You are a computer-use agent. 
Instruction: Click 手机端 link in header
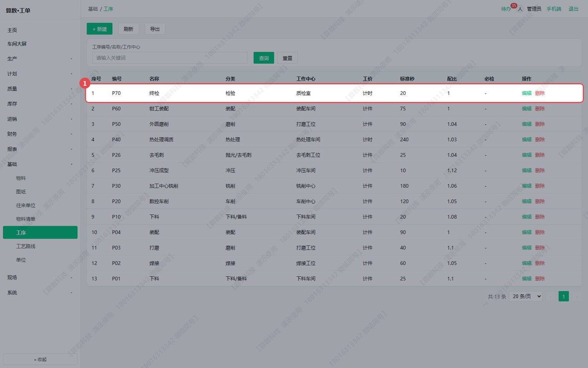(554, 9)
